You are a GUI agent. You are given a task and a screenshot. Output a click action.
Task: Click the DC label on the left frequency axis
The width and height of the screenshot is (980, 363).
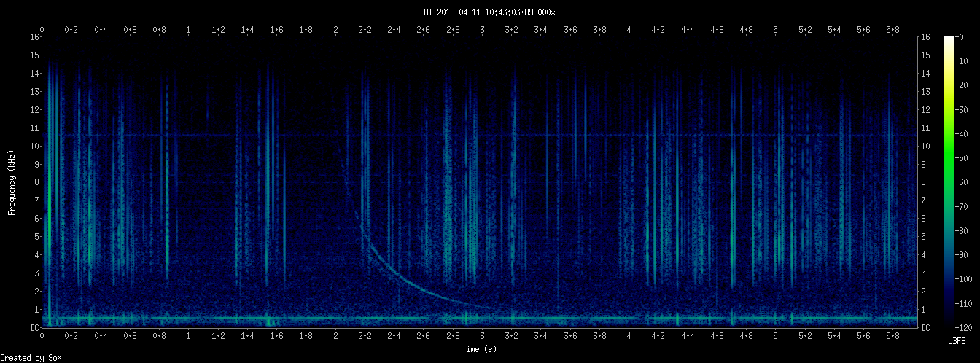(x=34, y=328)
